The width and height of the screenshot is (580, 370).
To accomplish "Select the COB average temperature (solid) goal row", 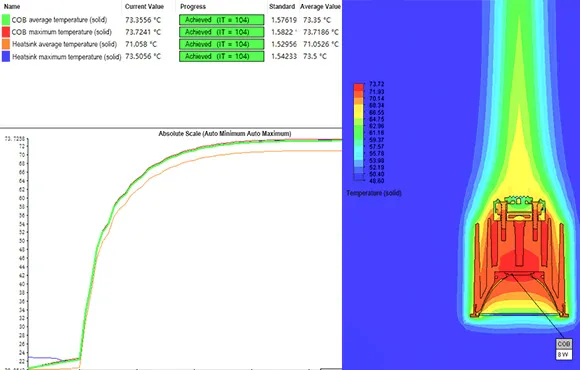I will coord(171,20).
